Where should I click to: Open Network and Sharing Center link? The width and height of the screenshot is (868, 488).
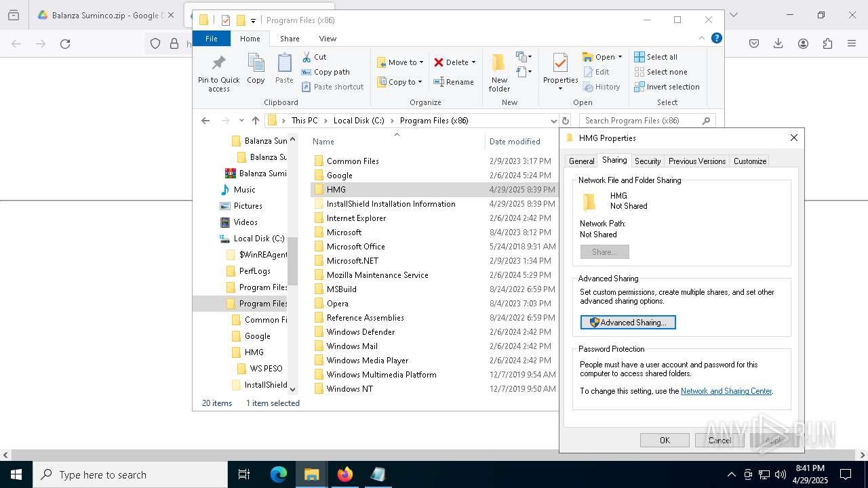[726, 391]
